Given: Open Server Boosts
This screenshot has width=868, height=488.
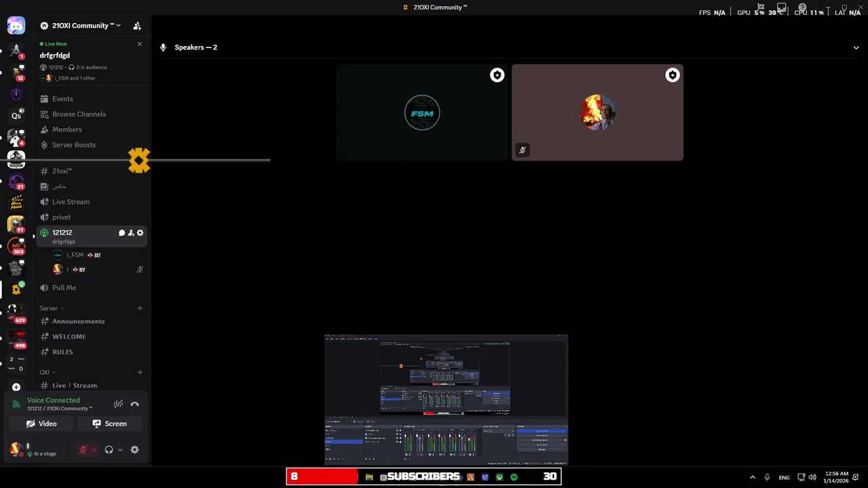Looking at the screenshot, I should (92, 145).
